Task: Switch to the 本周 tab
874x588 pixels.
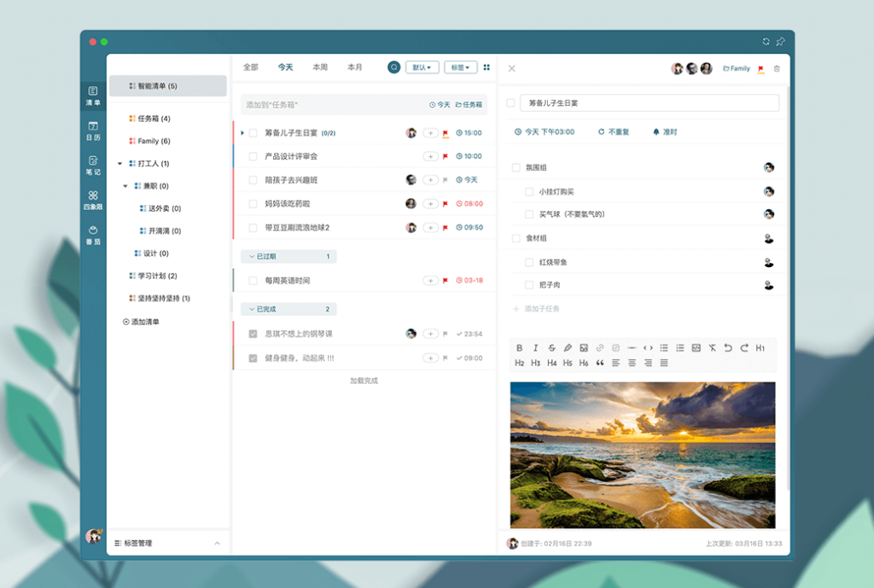Action: click(321, 67)
